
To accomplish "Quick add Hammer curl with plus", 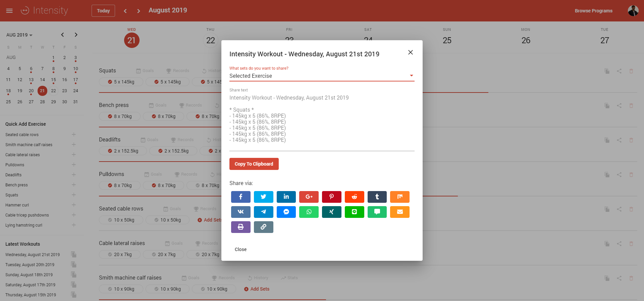I will [x=74, y=205].
